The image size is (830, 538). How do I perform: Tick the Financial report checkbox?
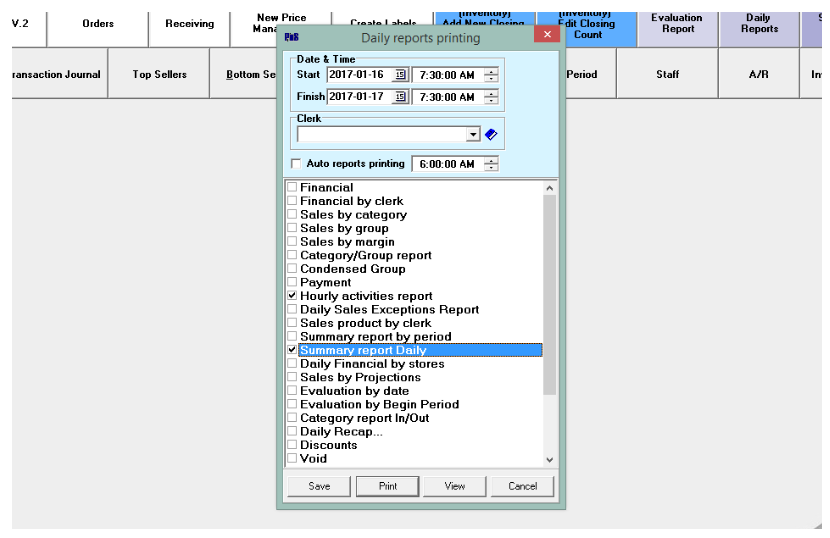(292, 188)
